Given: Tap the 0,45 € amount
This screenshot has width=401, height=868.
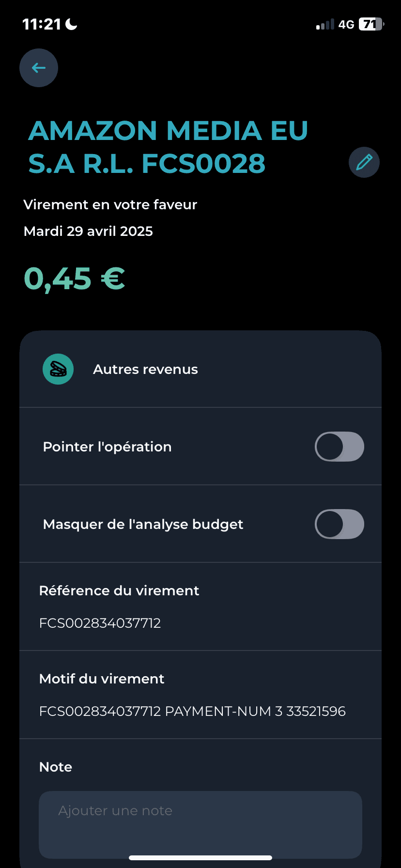Looking at the screenshot, I should coord(75,279).
